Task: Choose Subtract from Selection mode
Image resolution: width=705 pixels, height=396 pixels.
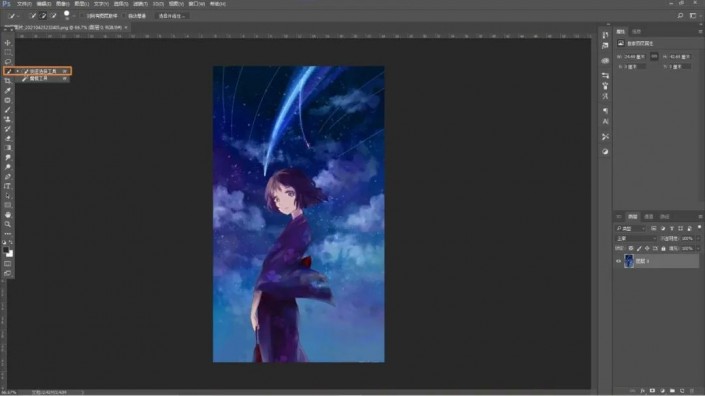Action: pyautogui.click(x=54, y=16)
